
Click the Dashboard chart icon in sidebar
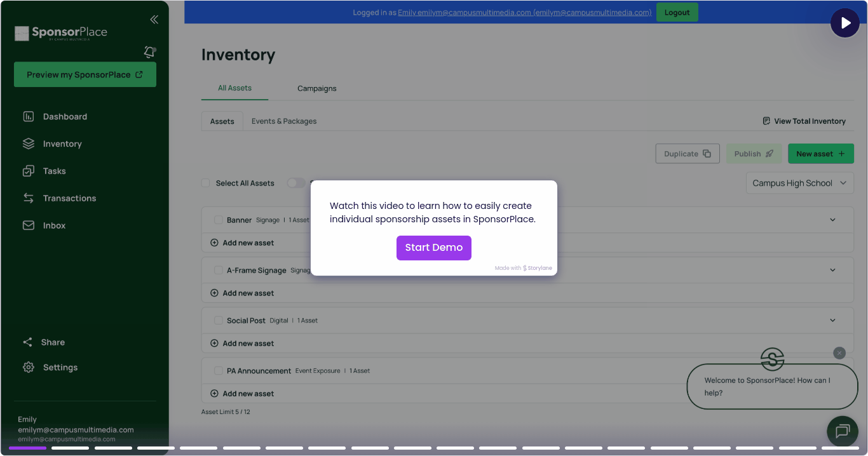click(x=29, y=117)
